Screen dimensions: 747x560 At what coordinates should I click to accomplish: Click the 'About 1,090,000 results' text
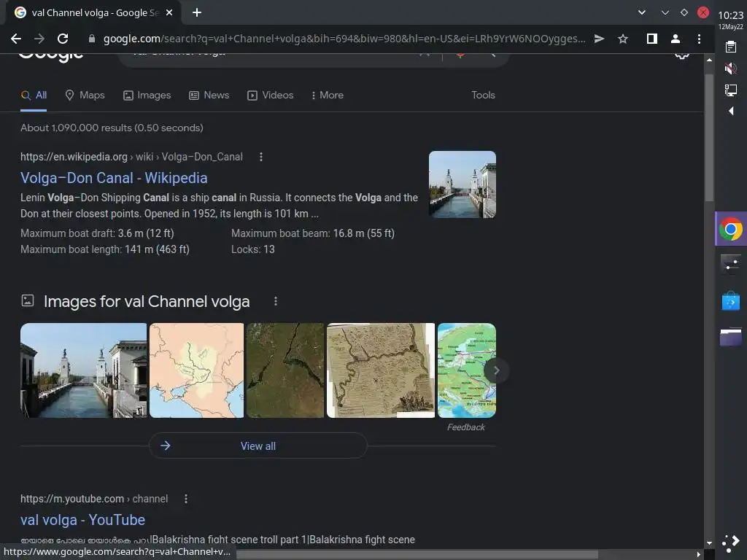click(x=112, y=128)
